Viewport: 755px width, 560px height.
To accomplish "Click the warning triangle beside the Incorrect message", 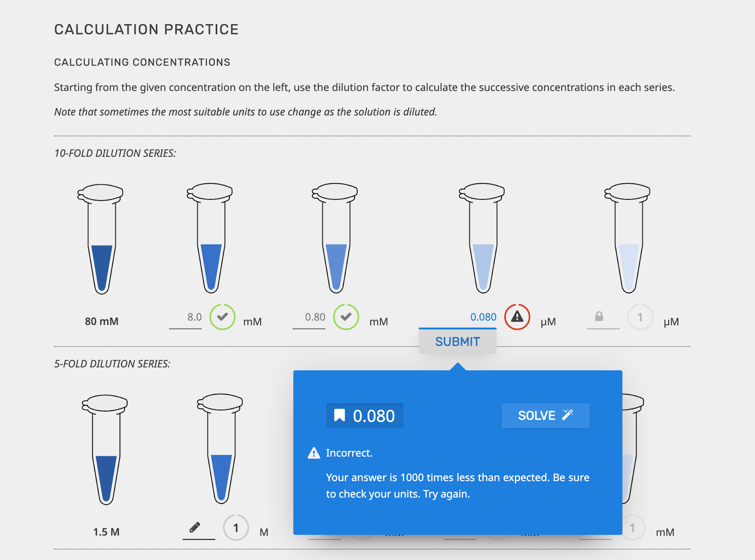I will 314,453.
